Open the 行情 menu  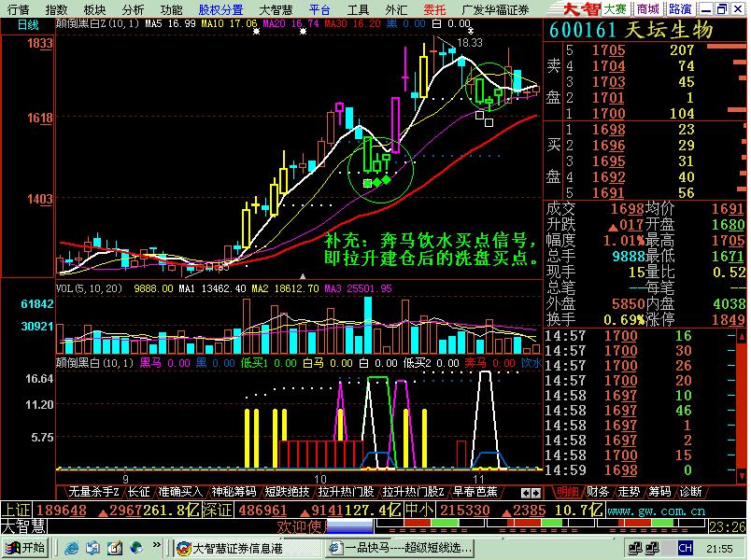[x=18, y=8]
